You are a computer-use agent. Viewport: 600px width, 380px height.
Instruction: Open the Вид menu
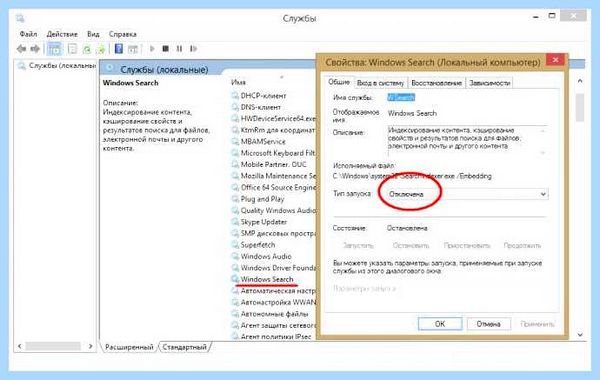[93, 34]
